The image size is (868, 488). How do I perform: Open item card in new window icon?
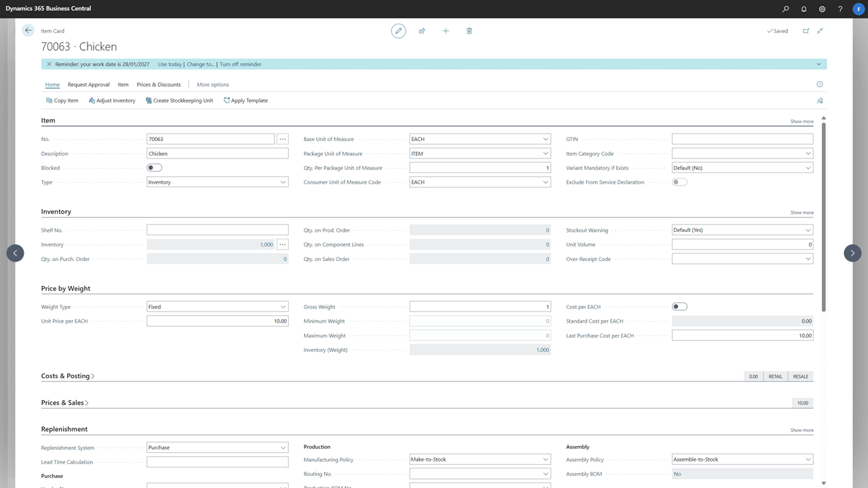[806, 30]
